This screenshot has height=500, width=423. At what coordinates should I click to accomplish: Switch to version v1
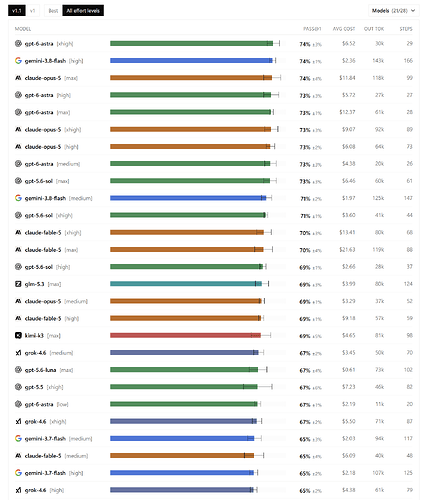pos(33,11)
